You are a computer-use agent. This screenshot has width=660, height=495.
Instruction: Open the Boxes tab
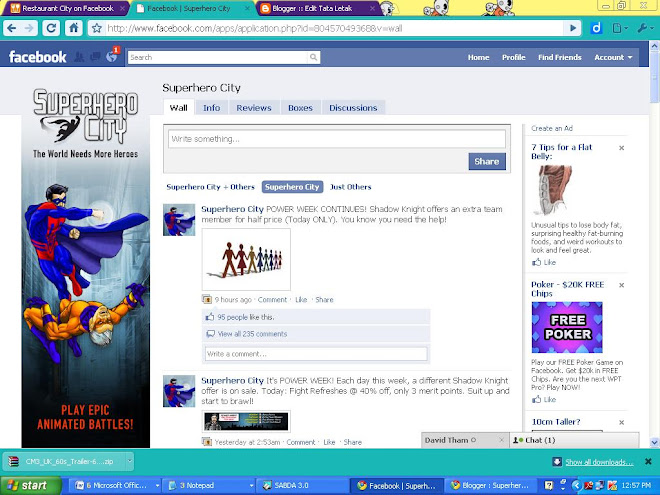coord(300,108)
